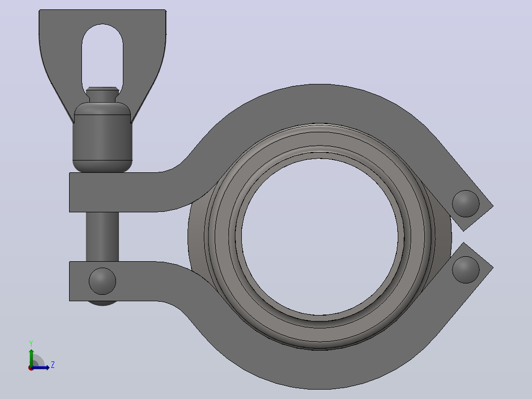
Task: Click the blue Z axis of the triad
Action: point(41,367)
